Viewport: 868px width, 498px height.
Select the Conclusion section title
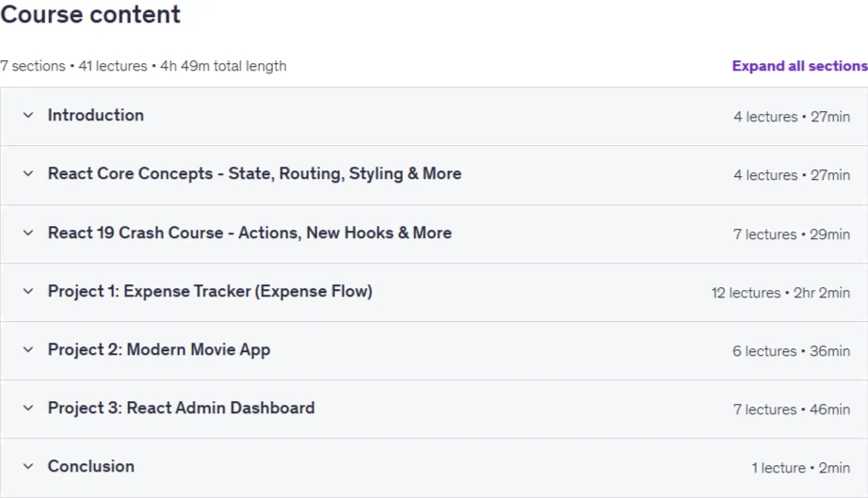(x=90, y=466)
